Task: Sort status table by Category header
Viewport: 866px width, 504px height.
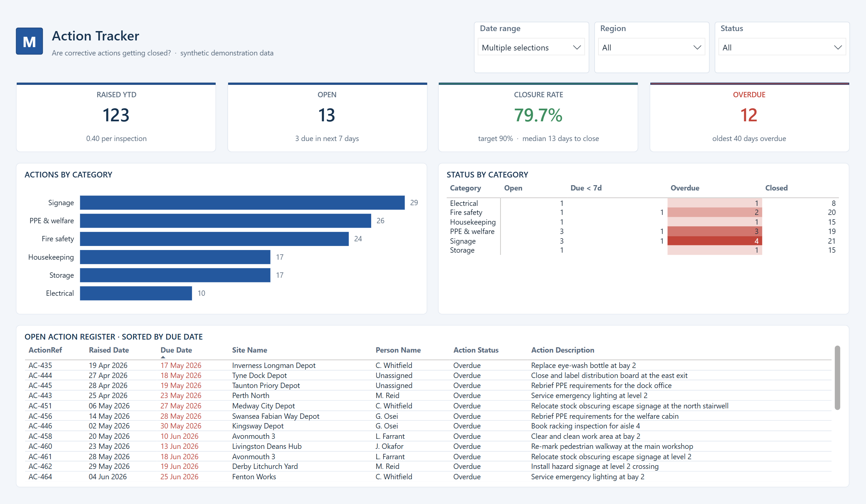Action: tap(465, 188)
